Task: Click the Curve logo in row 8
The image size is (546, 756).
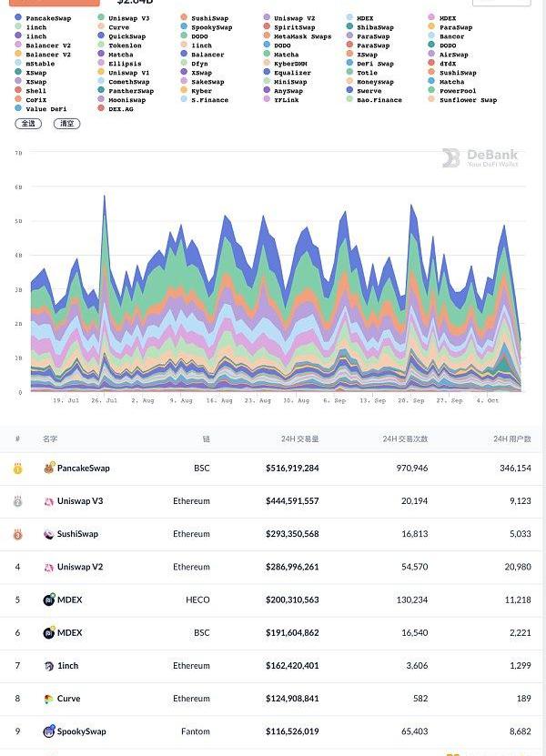Action: [x=49, y=699]
